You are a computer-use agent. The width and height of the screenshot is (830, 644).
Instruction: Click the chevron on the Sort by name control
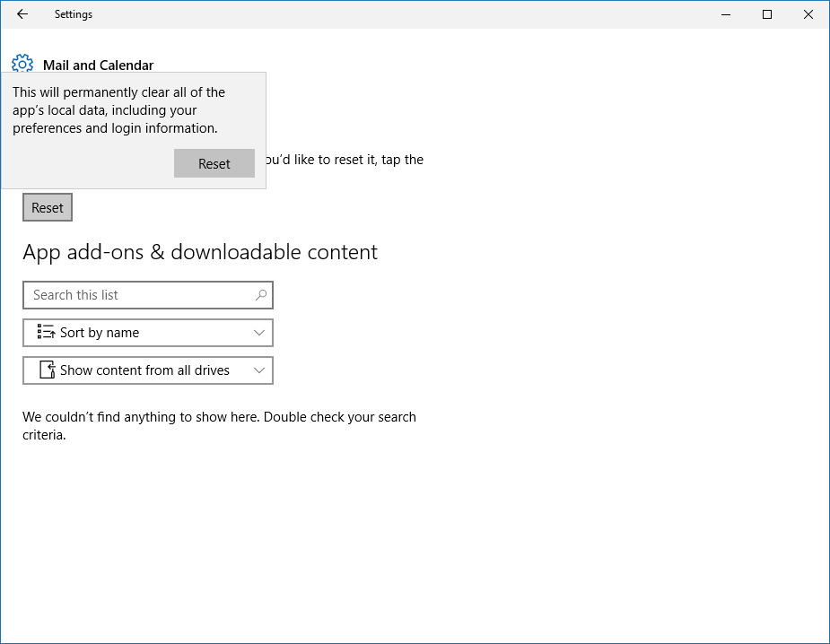[261, 332]
